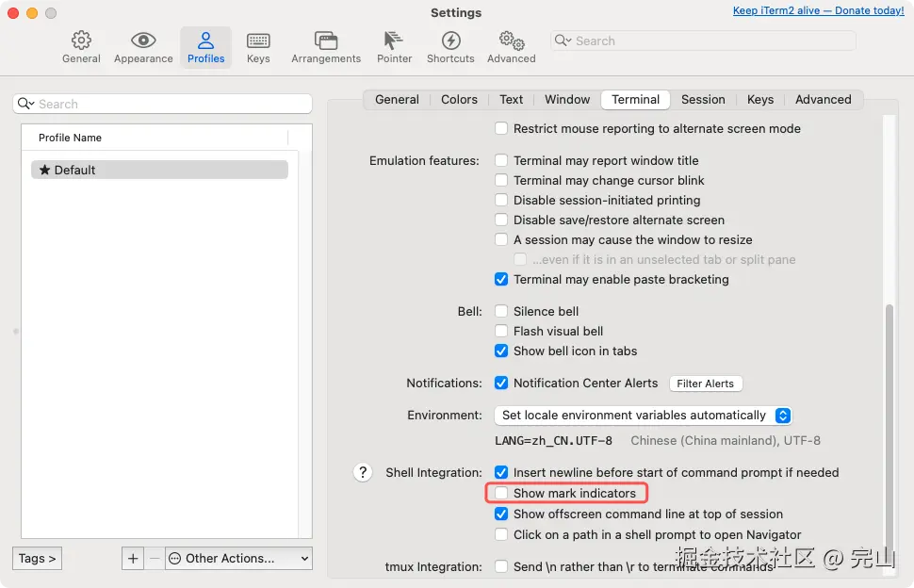Enable A session may cause window to resize
The height and width of the screenshot is (588, 914).
point(500,239)
